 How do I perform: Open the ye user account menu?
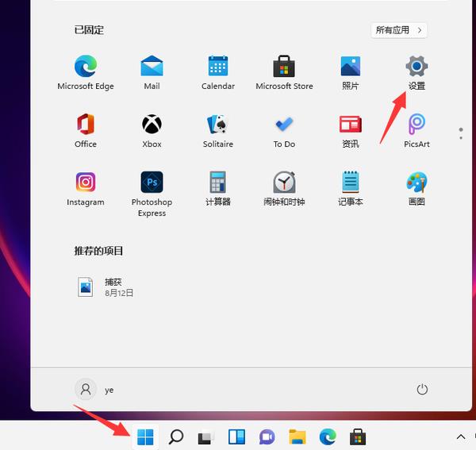(94, 389)
